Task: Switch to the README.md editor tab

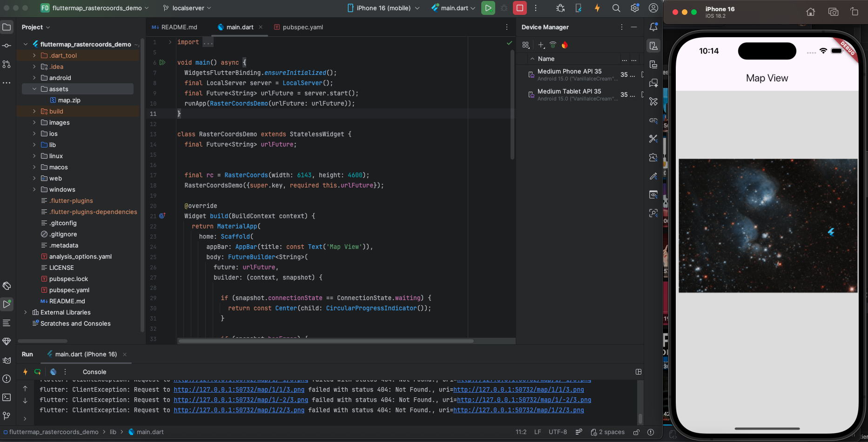Action: [x=179, y=27]
